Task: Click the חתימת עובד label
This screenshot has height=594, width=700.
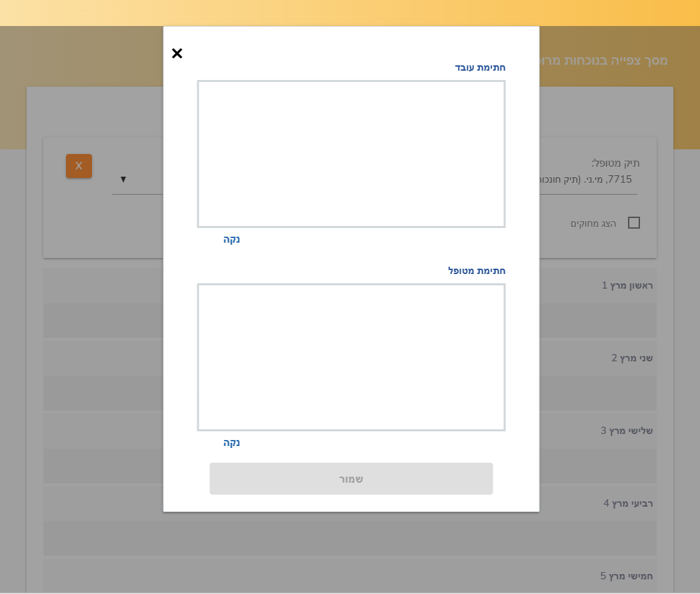Action: 480,67
